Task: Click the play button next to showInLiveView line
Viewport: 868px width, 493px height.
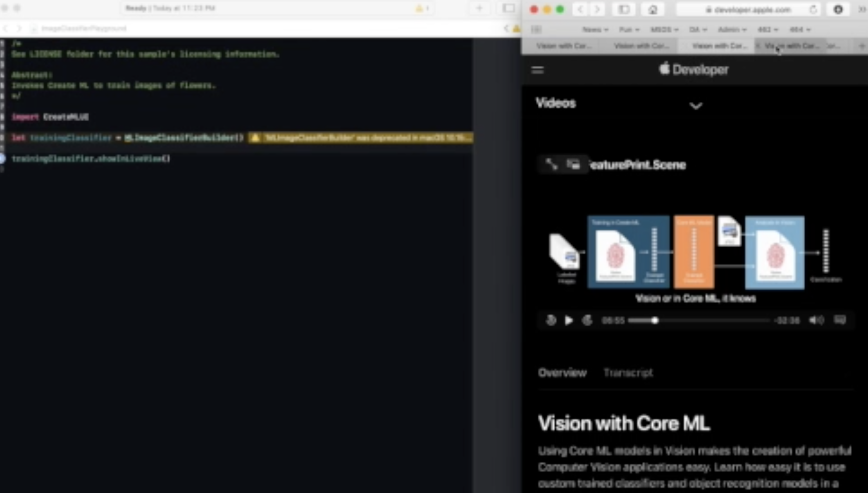Action: [x=3, y=158]
